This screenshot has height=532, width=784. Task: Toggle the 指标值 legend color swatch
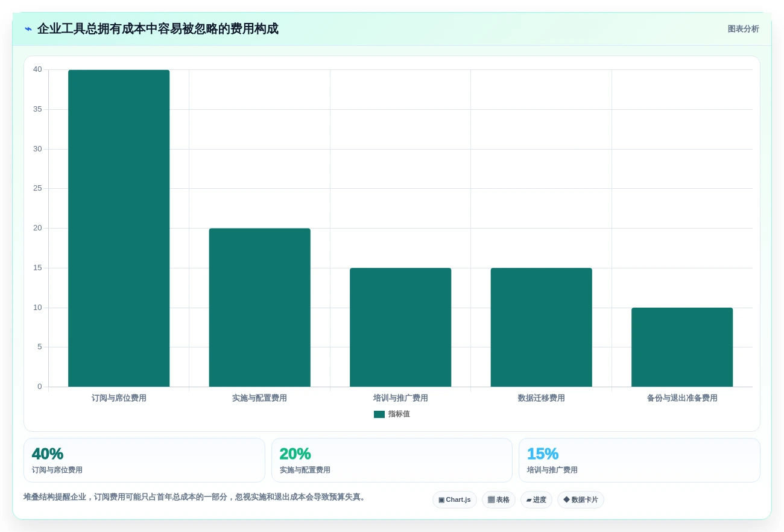[x=379, y=414]
